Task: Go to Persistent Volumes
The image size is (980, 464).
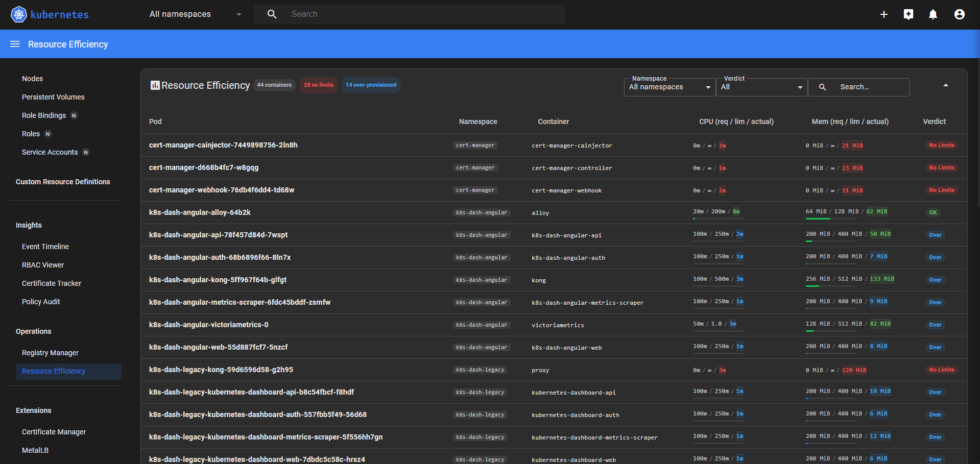Action: [x=53, y=97]
